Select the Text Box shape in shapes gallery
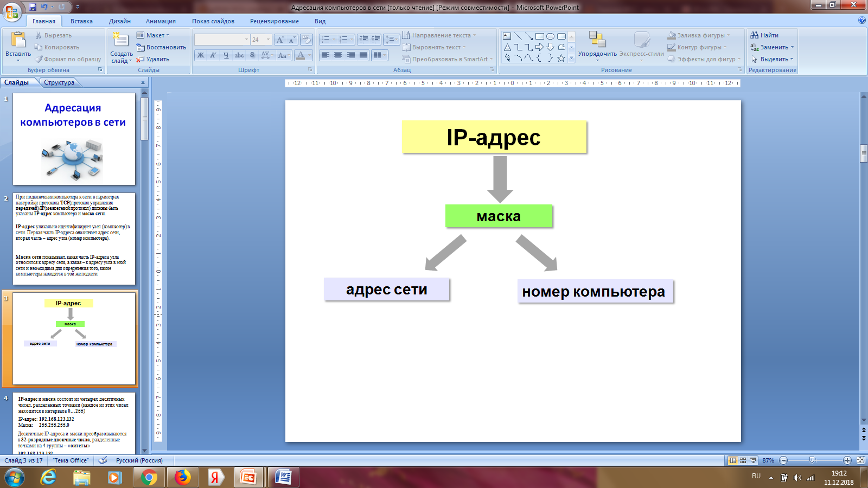 507,36
